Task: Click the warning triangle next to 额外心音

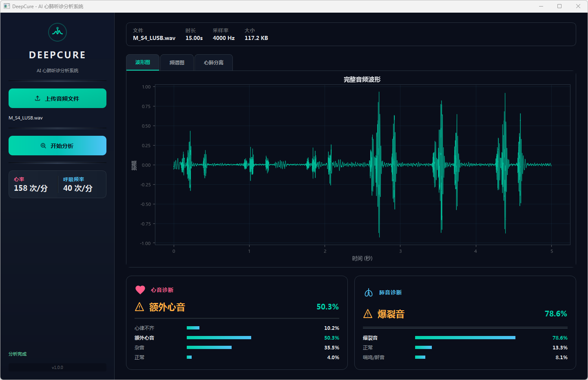Action: pos(139,307)
